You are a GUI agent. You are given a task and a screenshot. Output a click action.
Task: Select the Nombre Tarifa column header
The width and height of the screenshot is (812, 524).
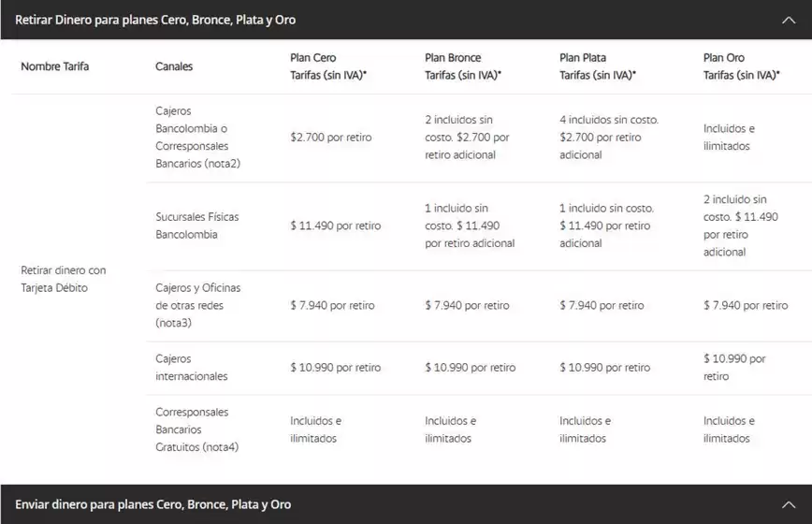click(x=55, y=66)
